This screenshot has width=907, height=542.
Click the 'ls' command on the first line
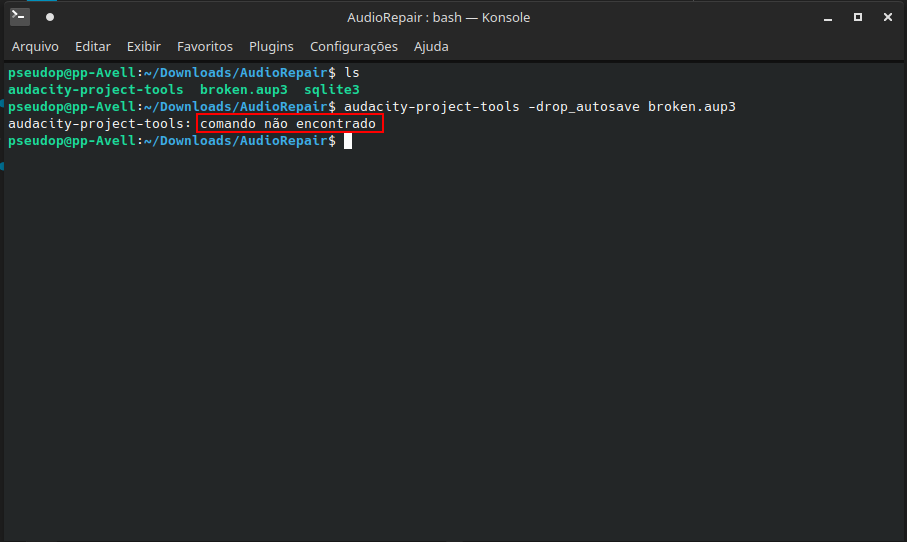351,74
